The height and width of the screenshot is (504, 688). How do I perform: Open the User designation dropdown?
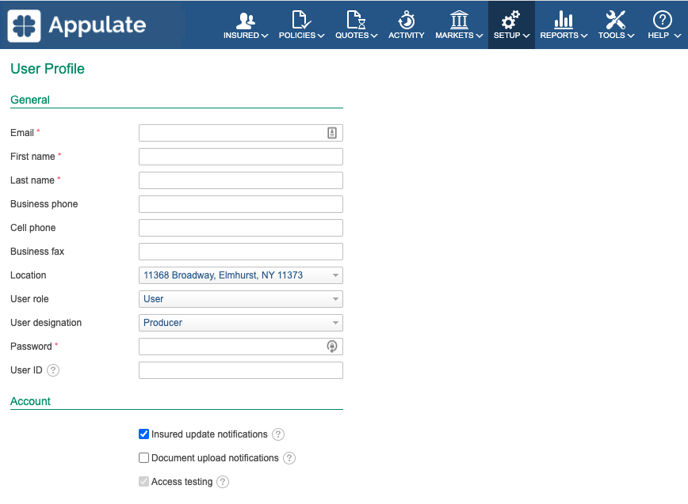pyautogui.click(x=241, y=323)
